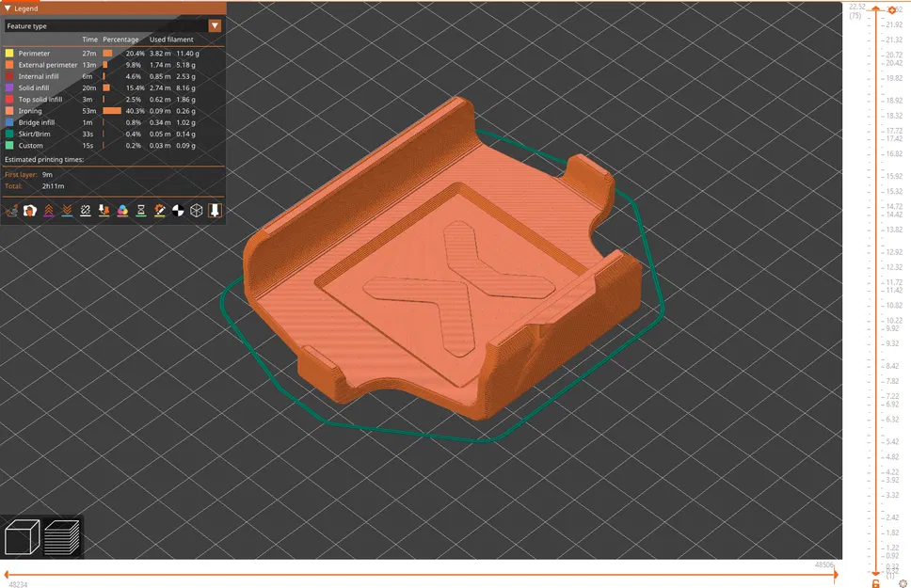Add color change at top layer

891,9
